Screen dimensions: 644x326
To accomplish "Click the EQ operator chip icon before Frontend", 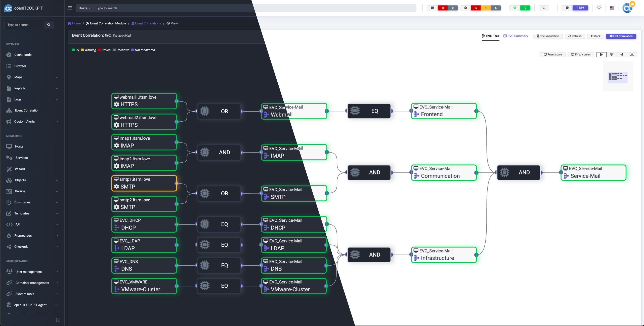I will pos(355,111).
